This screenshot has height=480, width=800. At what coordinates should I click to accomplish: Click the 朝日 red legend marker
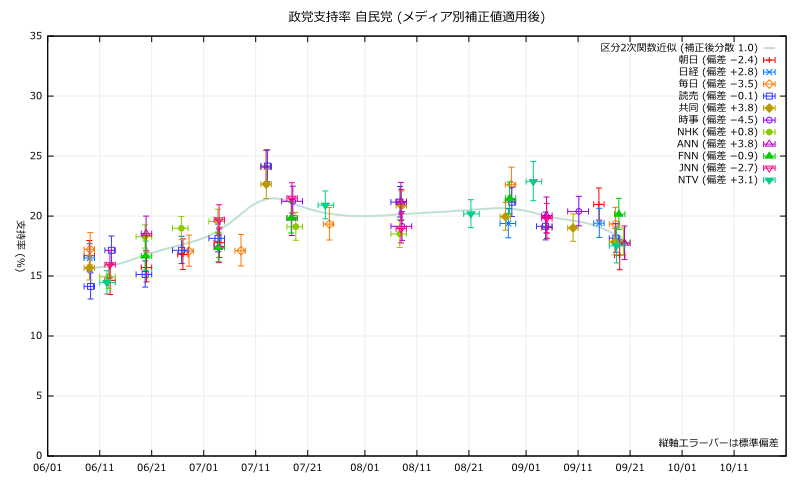770,60
